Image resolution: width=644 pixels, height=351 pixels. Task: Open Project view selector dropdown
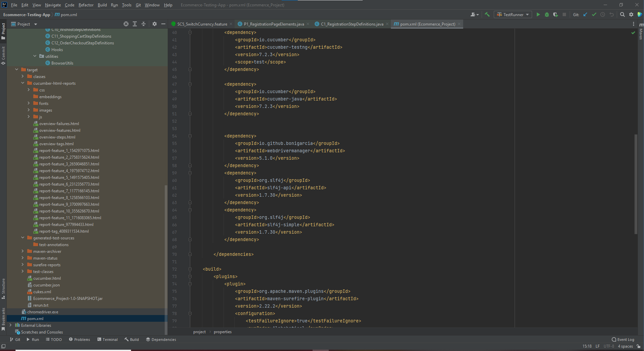[x=24, y=24]
